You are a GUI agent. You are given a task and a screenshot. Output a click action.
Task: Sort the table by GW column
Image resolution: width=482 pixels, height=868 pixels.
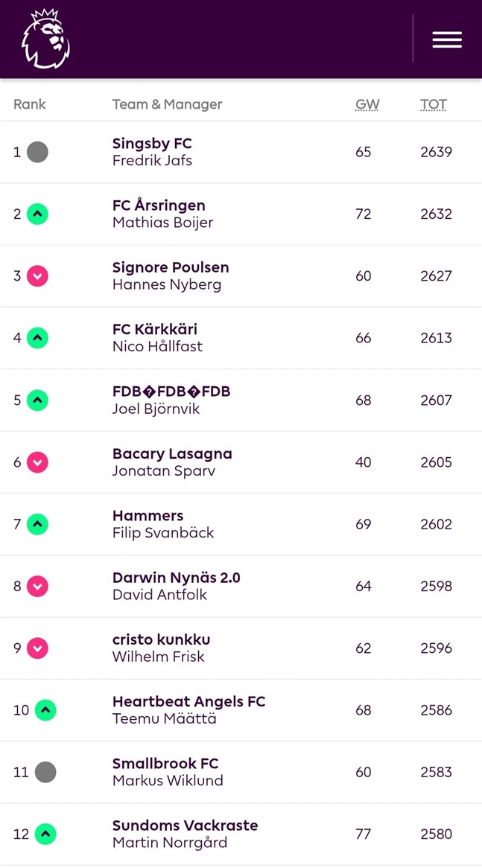pyautogui.click(x=367, y=104)
